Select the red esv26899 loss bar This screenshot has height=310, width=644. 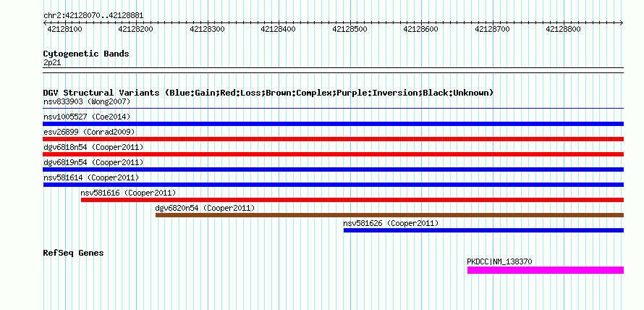(333, 139)
